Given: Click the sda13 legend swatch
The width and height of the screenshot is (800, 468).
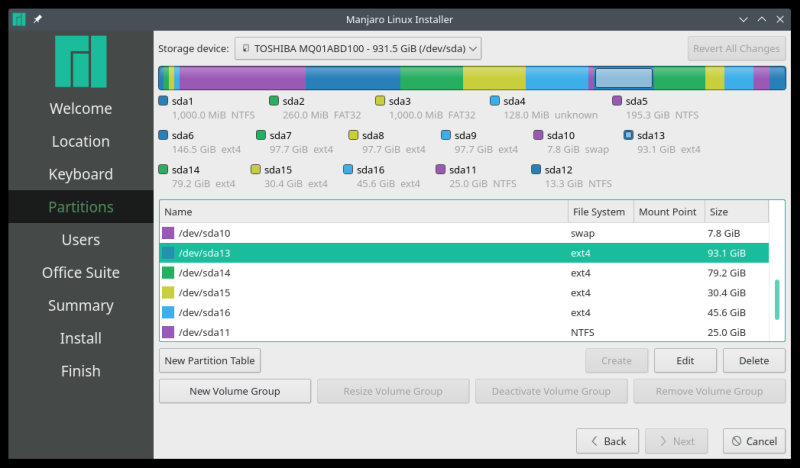Looking at the screenshot, I should pos(629,135).
